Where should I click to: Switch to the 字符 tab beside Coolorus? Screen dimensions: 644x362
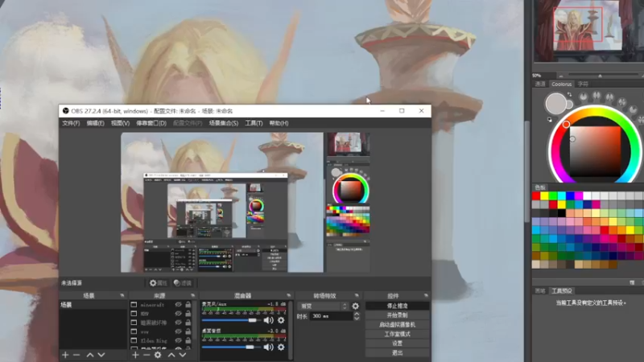click(x=583, y=84)
